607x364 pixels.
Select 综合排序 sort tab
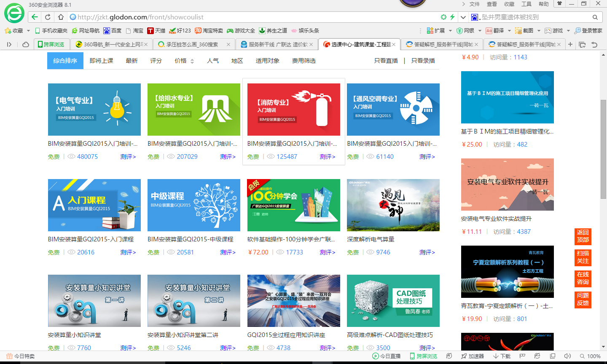click(x=65, y=61)
